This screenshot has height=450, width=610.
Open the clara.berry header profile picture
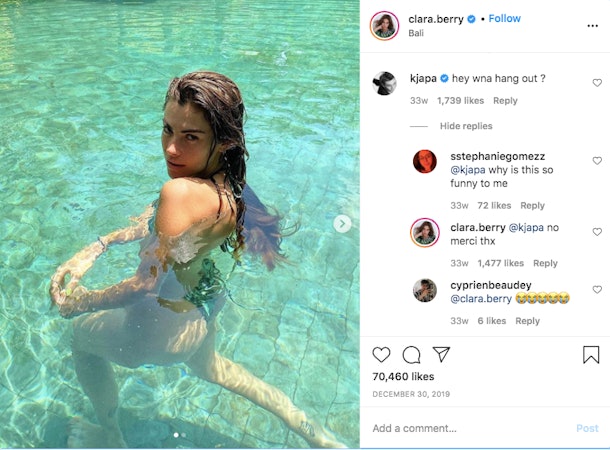pos(384,26)
